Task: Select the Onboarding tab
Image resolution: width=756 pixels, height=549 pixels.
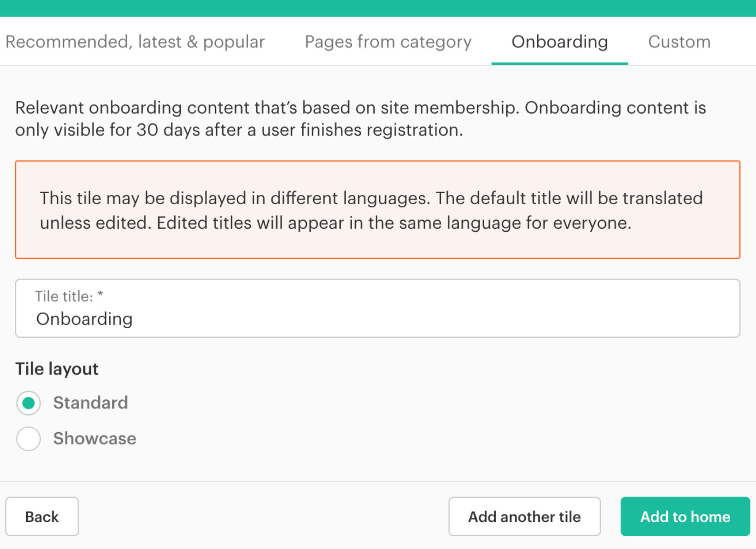Action: click(559, 42)
